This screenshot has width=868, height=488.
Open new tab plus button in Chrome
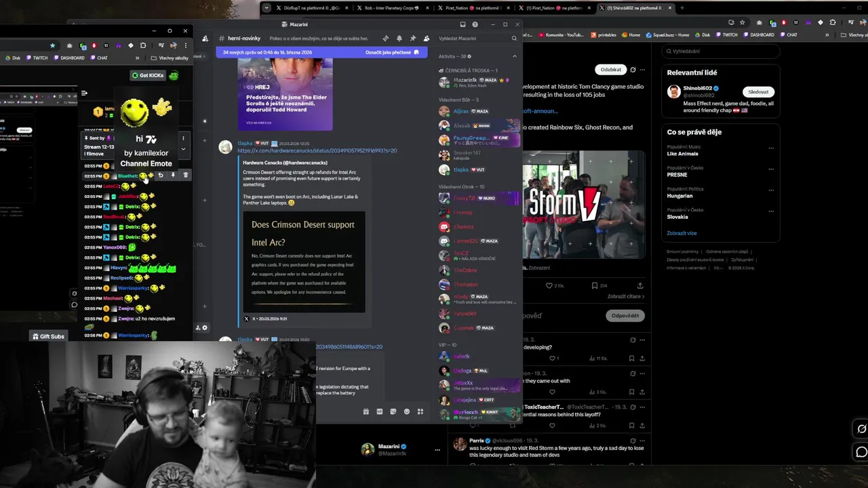(682, 8)
